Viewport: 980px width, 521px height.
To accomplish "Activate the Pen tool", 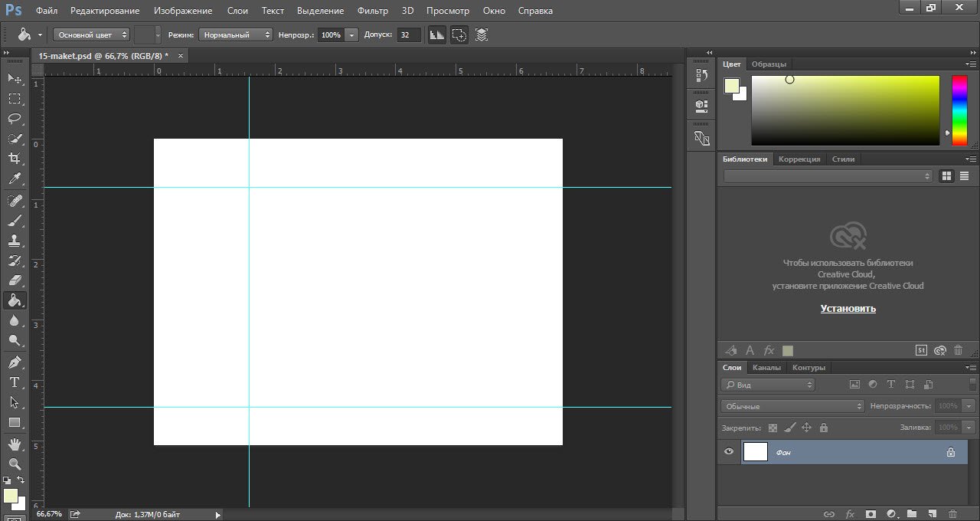I will pyautogui.click(x=15, y=362).
